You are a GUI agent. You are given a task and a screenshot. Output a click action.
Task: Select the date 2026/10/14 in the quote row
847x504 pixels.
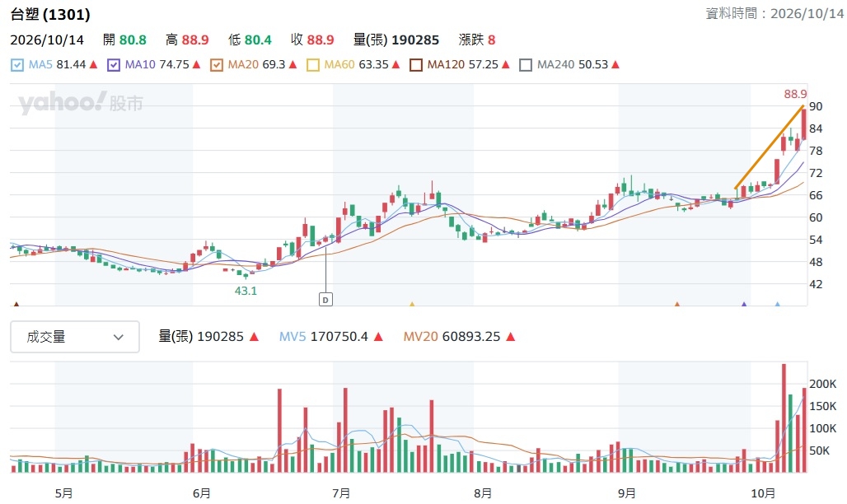(x=47, y=40)
